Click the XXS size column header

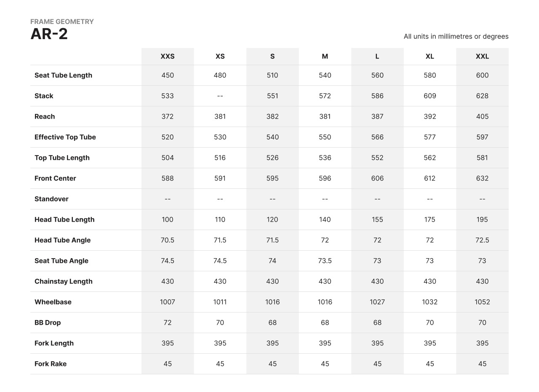click(x=168, y=56)
